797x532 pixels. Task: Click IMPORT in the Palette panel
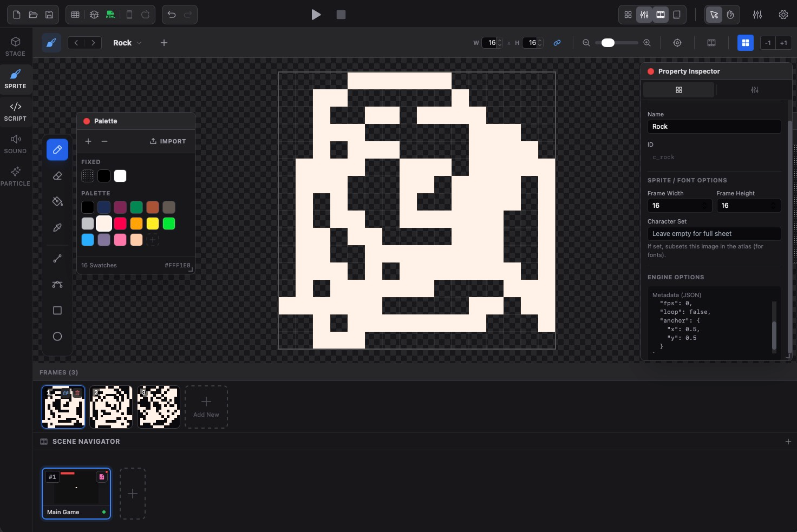[168, 141]
